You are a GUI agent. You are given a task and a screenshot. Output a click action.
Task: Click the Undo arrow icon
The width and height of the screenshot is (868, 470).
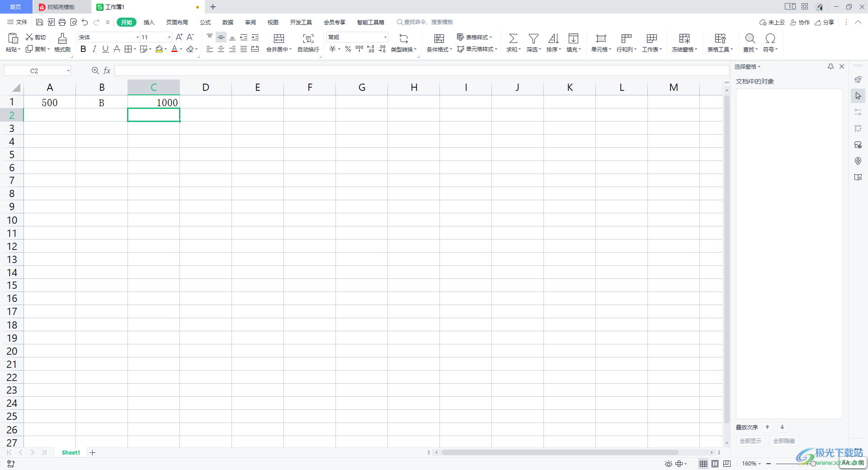point(85,22)
